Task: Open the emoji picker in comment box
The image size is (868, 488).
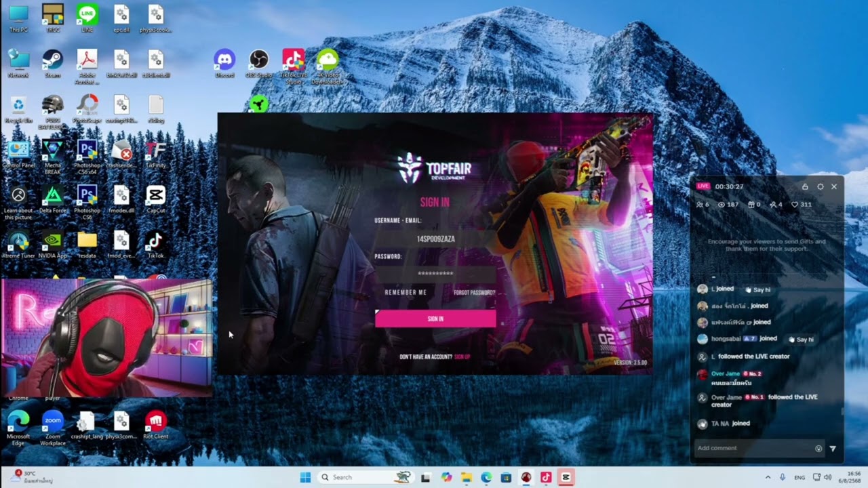Action: coord(818,448)
